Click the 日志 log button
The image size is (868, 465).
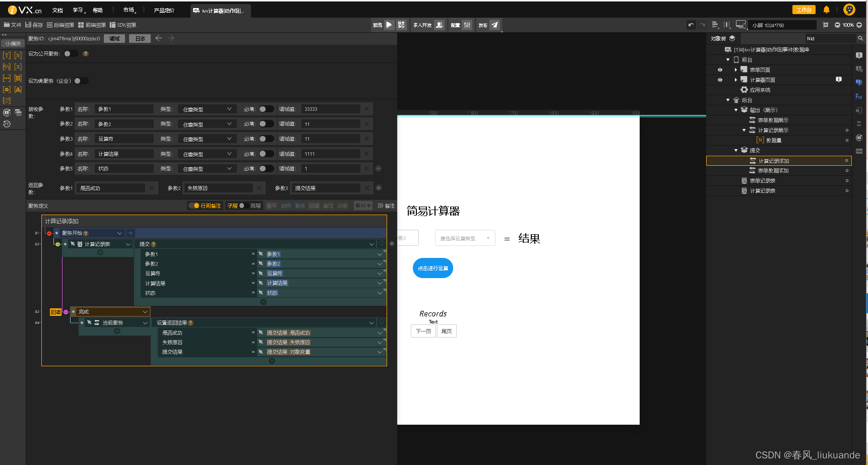[140, 38]
